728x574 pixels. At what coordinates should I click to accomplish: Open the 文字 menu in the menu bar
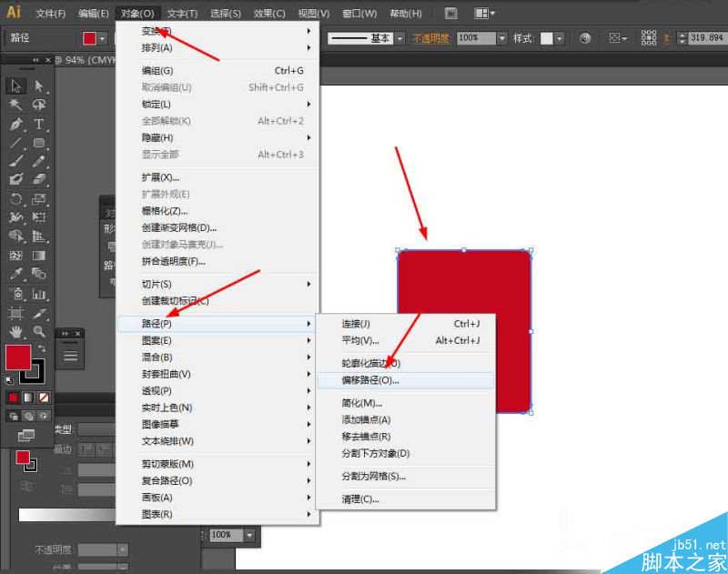[x=180, y=13]
